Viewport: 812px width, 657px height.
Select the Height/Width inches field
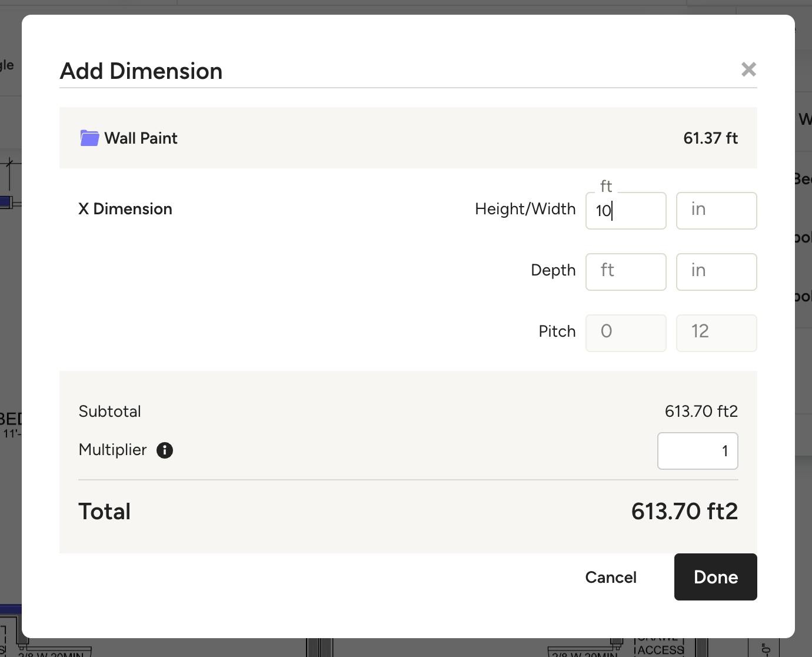pyautogui.click(x=716, y=211)
